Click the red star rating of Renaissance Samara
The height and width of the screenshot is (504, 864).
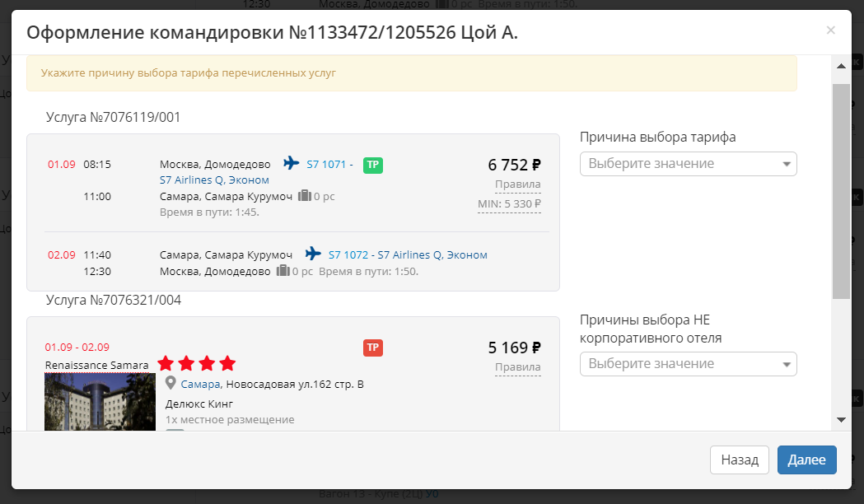click(x=197, y=363)
